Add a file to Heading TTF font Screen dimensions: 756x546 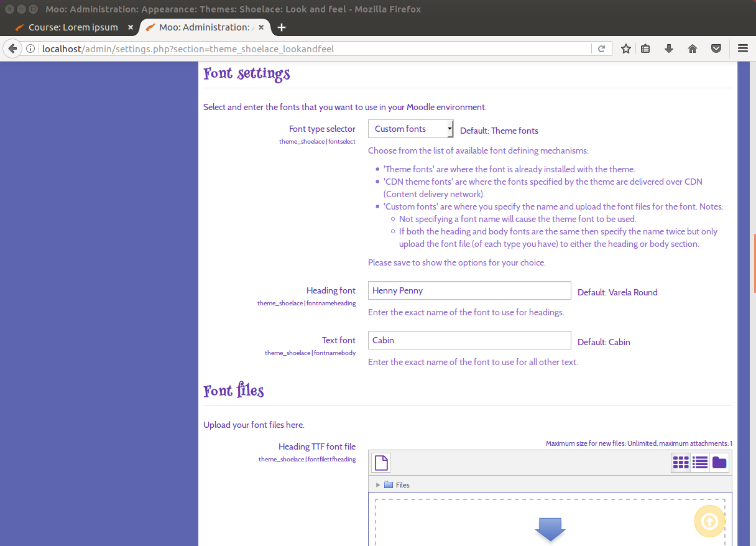coord(381,463)
